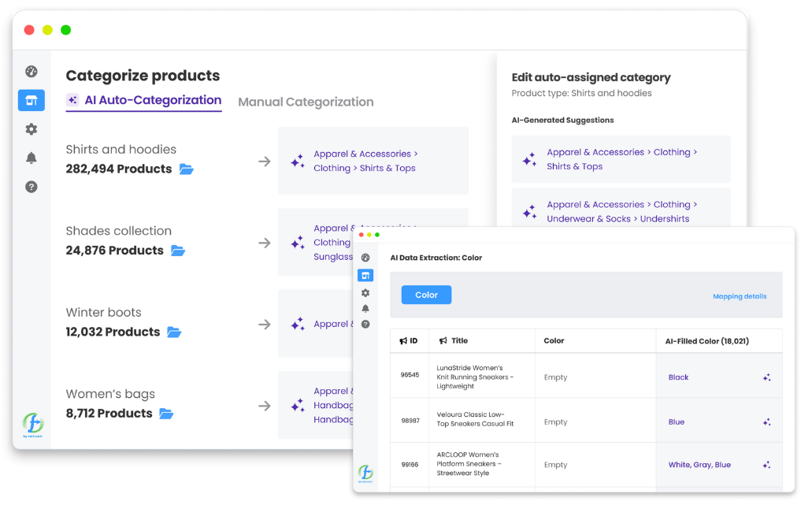The width and height of the screenshot is (812, 527).
Task: Choose Shirts & Tops AI-generated suggestion
Action: tap(621, 160)
